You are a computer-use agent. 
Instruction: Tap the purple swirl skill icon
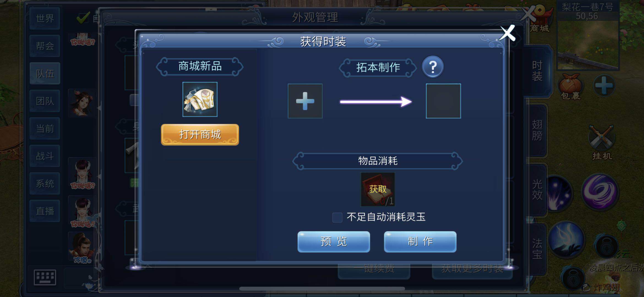[x=600, y=192]
